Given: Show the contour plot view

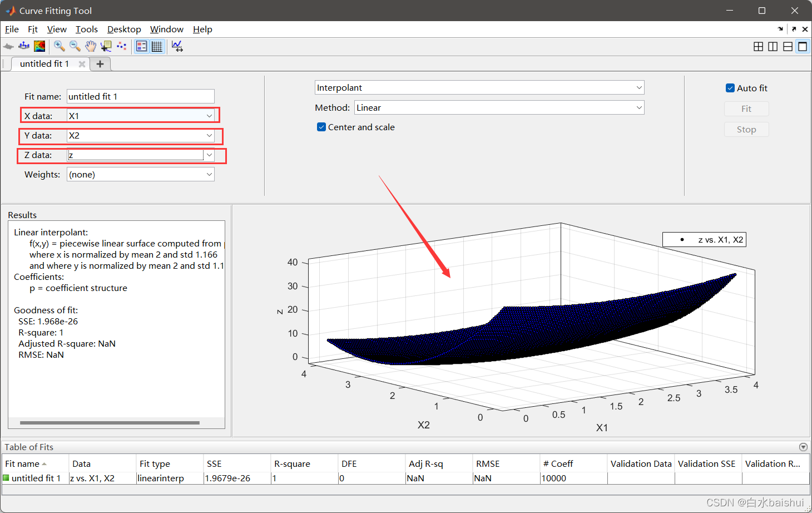Looking at the screenshot, I should (x=39, y=46).
